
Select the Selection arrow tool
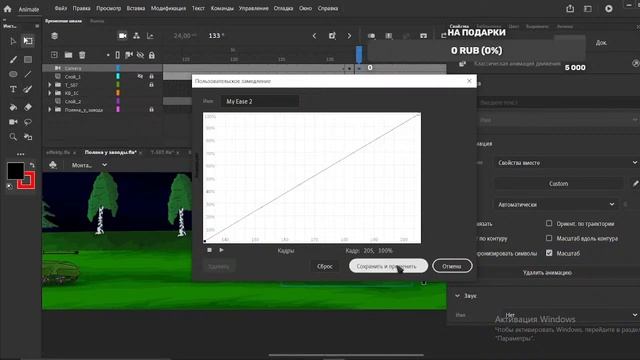tap(13, 41)
